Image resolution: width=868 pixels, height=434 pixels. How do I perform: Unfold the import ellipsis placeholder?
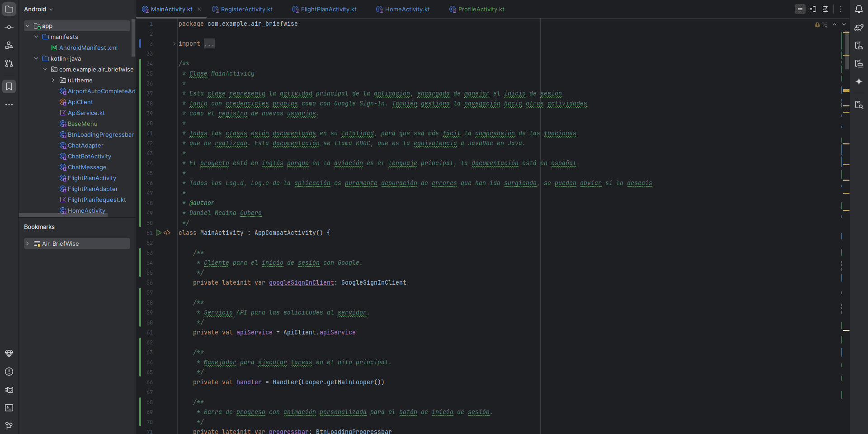(209, 43)
